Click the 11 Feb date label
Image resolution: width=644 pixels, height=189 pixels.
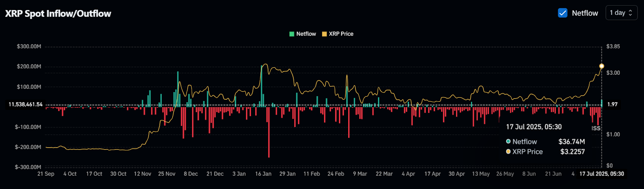(312, 174)
